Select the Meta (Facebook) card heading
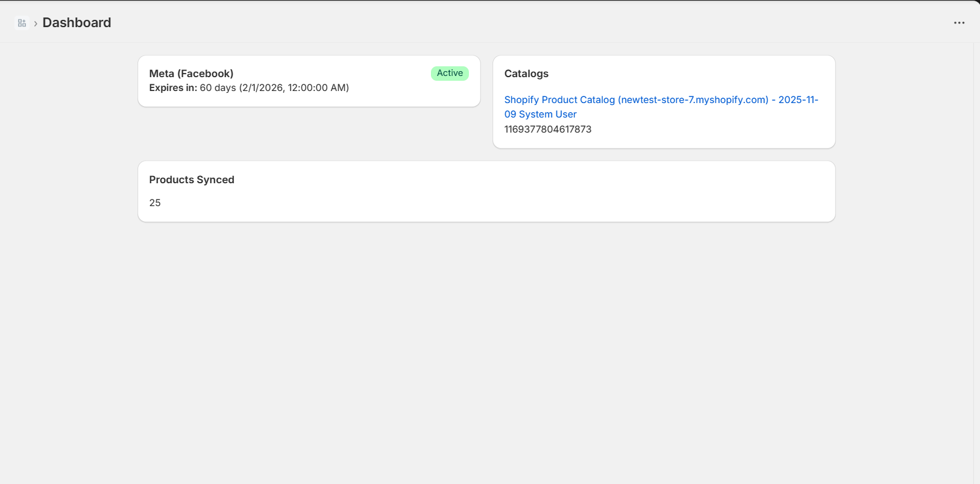Viewport: 980px width, 484px height. pos(191,74)
